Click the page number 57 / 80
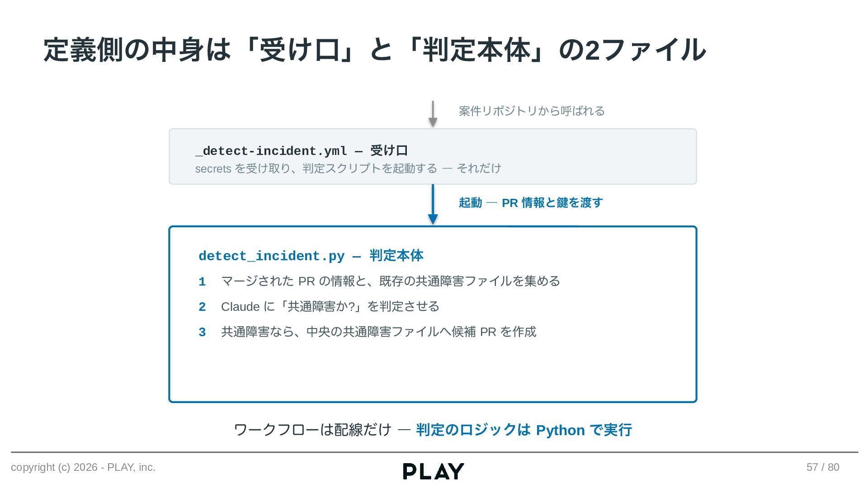Image resolution: width=868 pixels, height=488 pixels. (x=823, y=467)
